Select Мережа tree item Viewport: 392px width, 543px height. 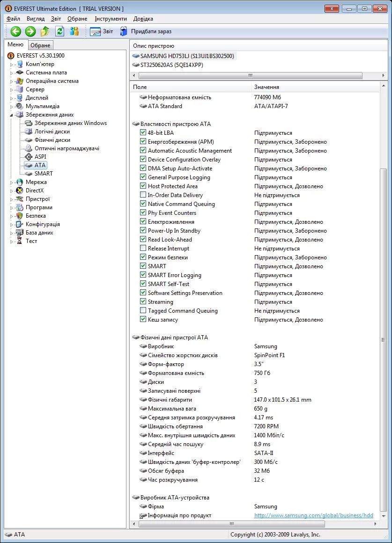tap(32, 182)
